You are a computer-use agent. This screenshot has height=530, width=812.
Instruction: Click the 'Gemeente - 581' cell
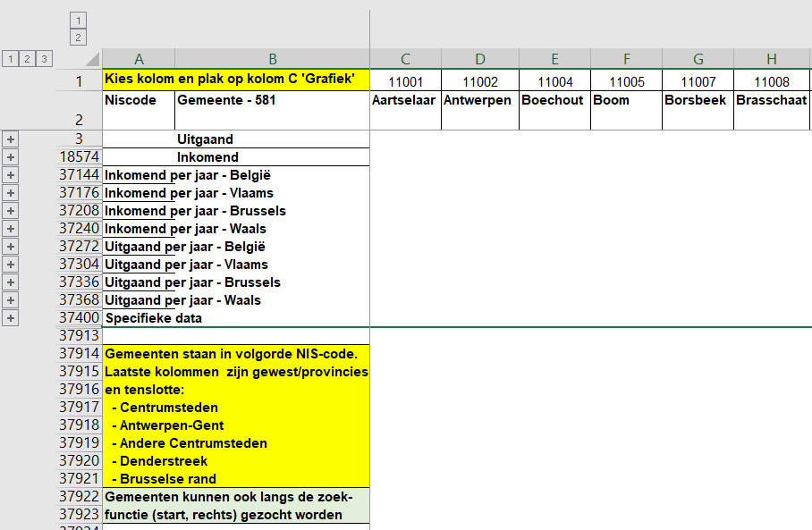pyautogui.click(x=273, y=110)
